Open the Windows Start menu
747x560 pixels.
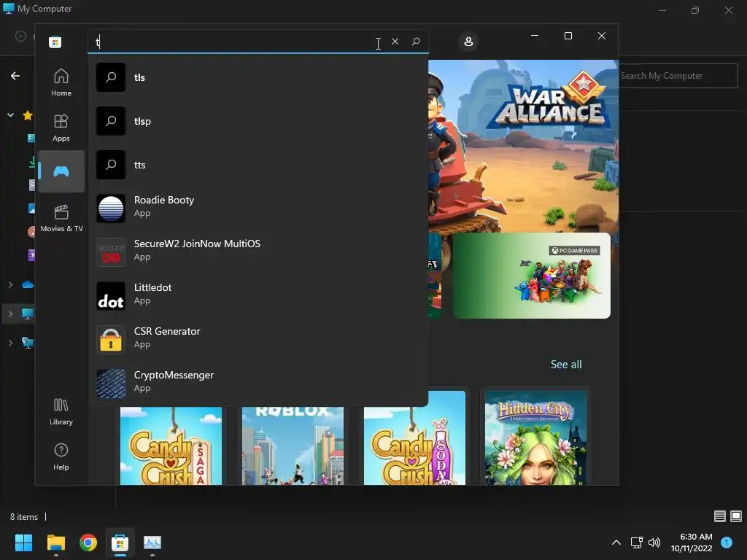coord(23,542)
